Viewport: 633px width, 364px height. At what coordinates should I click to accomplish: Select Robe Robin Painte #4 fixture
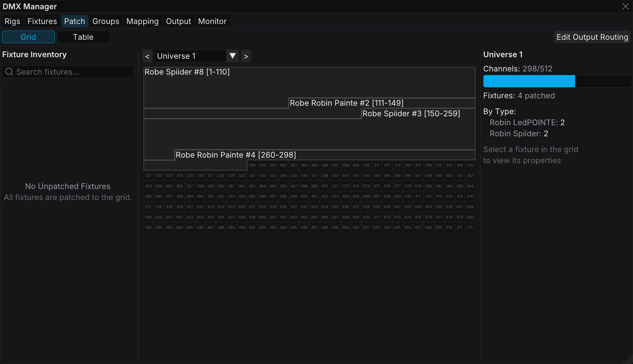[325, 155]
